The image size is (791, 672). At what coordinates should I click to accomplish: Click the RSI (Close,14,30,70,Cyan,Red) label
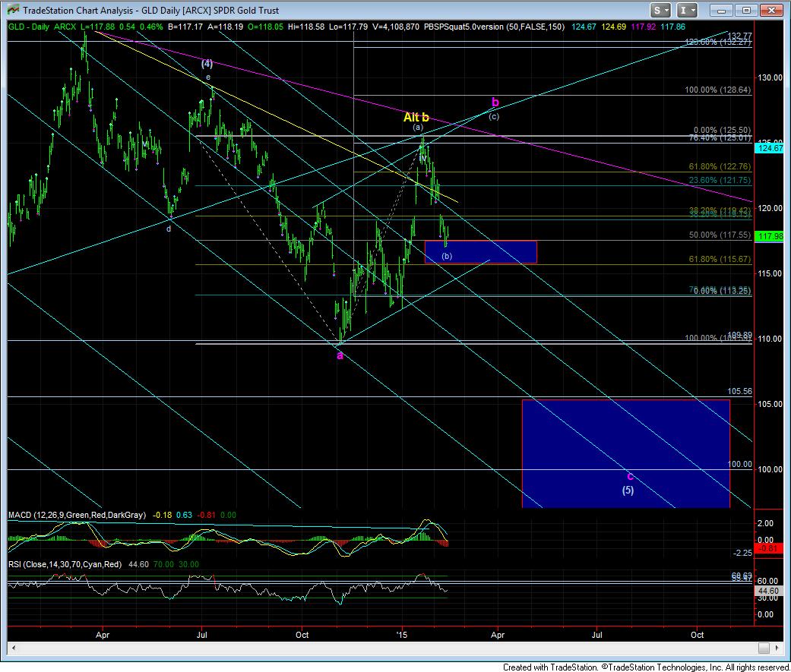65,564
